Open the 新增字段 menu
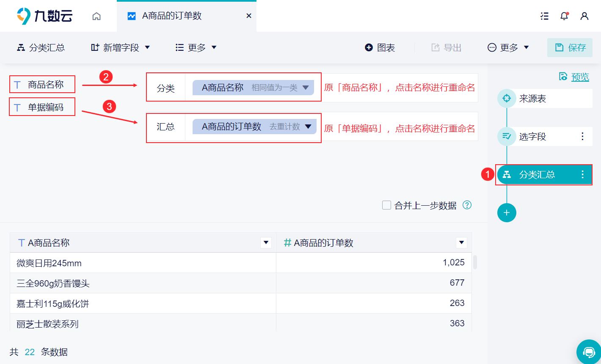The width and height of the screenshot is (601, 364). 121,47
